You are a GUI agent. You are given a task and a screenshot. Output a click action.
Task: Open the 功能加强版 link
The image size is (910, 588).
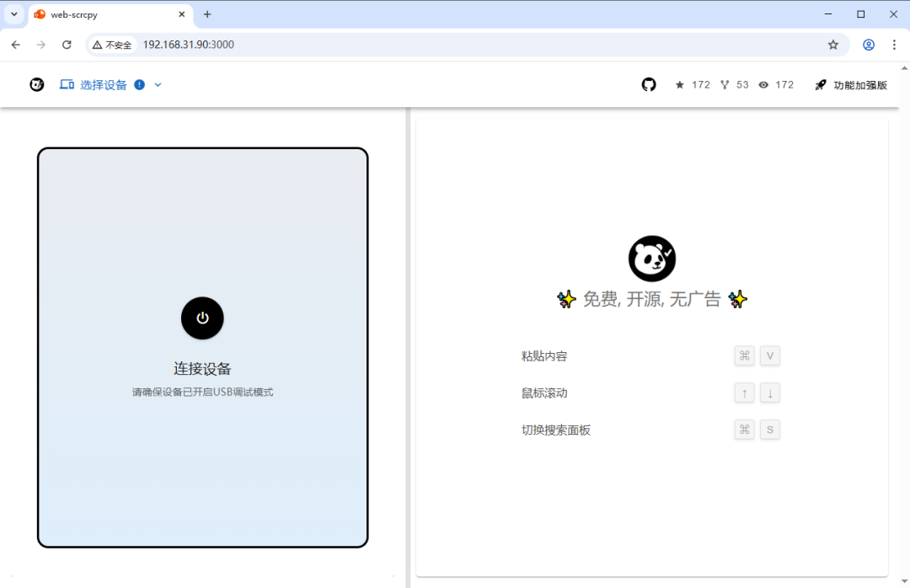click(x=860, y=84)
